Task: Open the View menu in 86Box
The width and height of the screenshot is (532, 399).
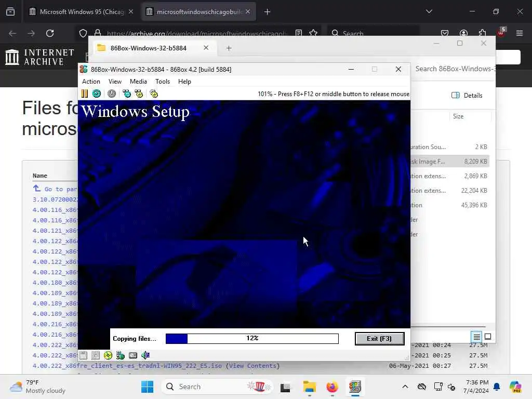Action: point(115,82)
